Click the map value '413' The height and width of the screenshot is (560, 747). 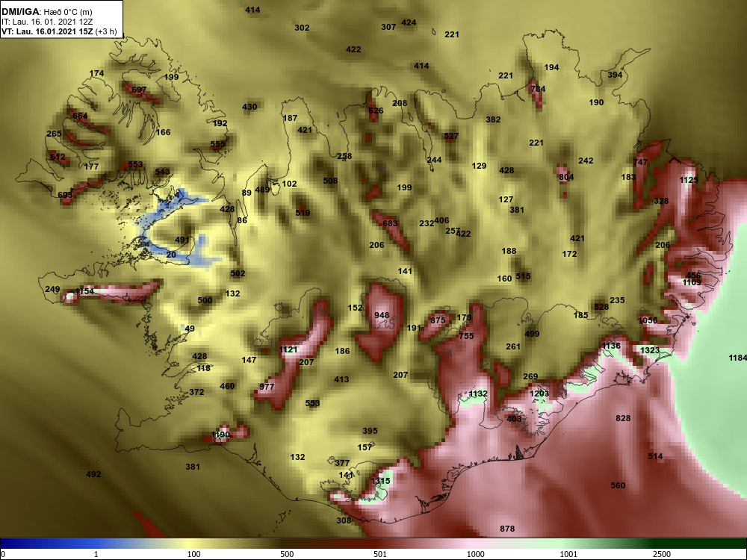coord(341,379)
